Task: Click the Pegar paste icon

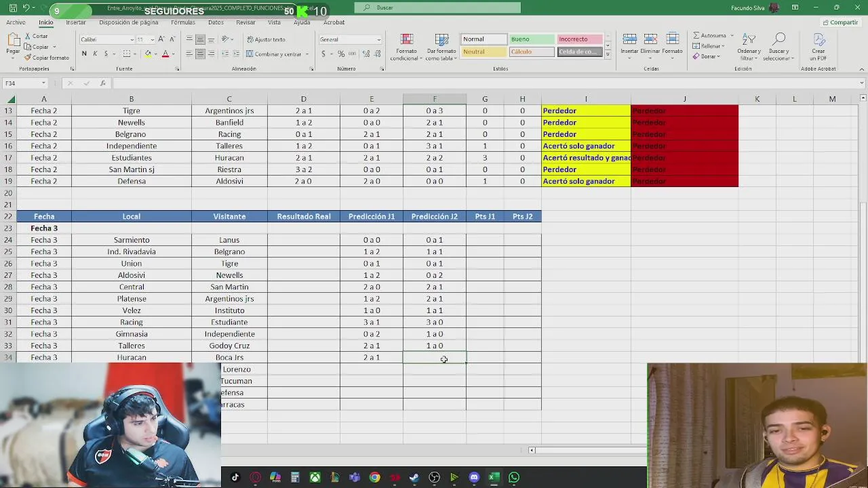Action: point(13,41)
